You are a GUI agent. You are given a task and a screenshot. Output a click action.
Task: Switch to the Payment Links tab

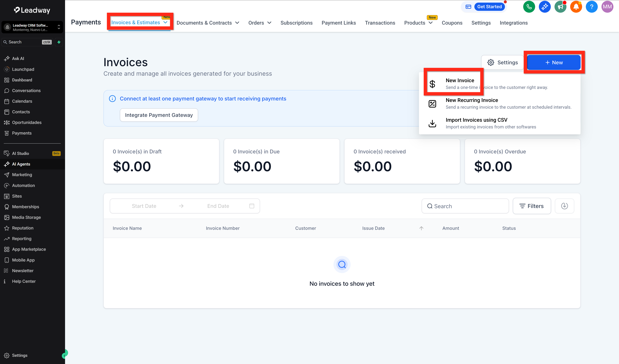338,23
